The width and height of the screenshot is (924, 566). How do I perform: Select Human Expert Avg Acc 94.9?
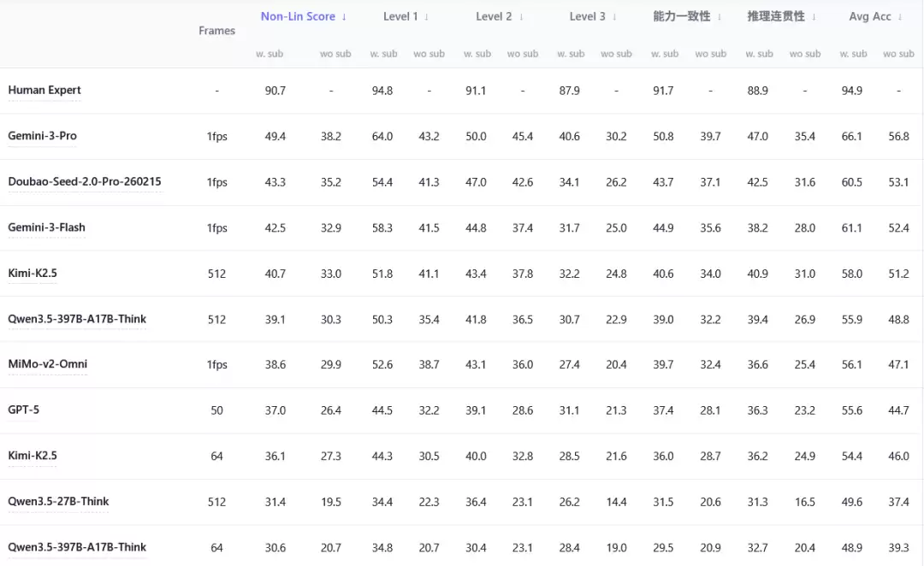tap(851, 91)
